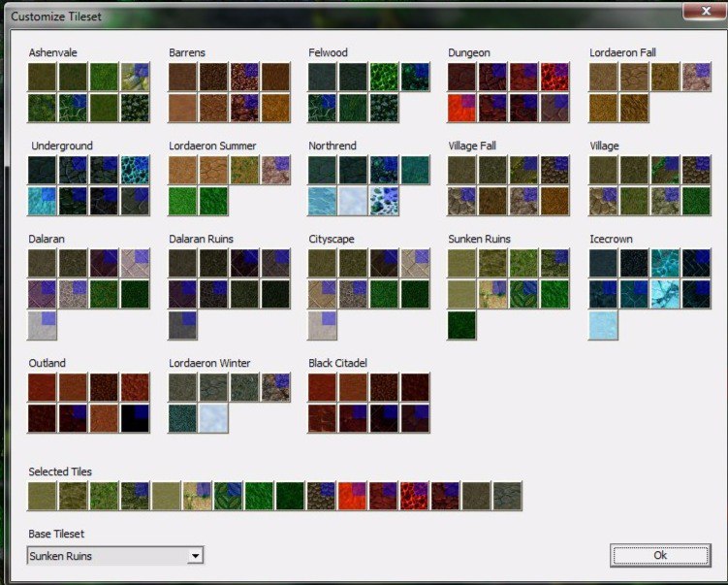Choose Black Citadel's last tile in second row

pyautogui.click(x=416, y=418)
